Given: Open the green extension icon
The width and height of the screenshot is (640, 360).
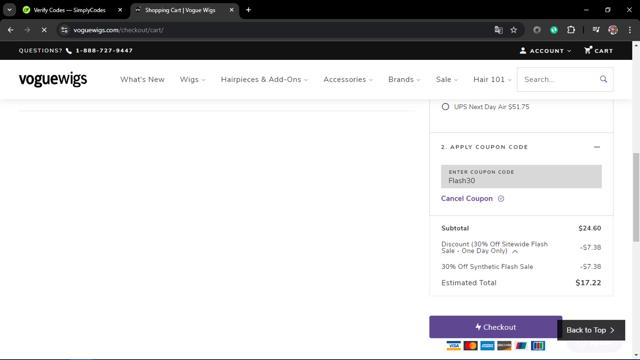Looking at the screenshot, I should pyautogui.click(x=553, y=30).
